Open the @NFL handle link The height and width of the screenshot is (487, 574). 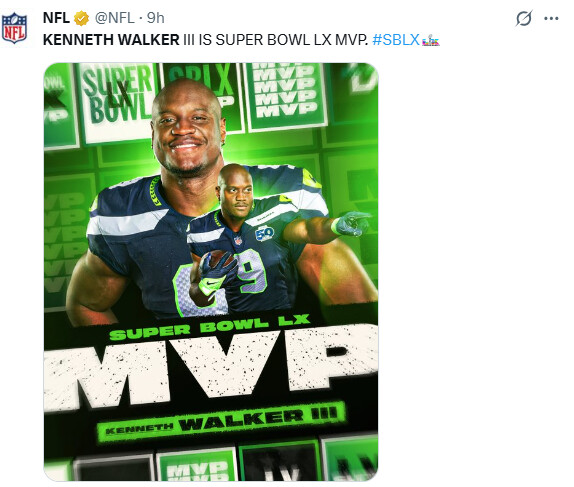pyautogui.click(x=115, y=18)
